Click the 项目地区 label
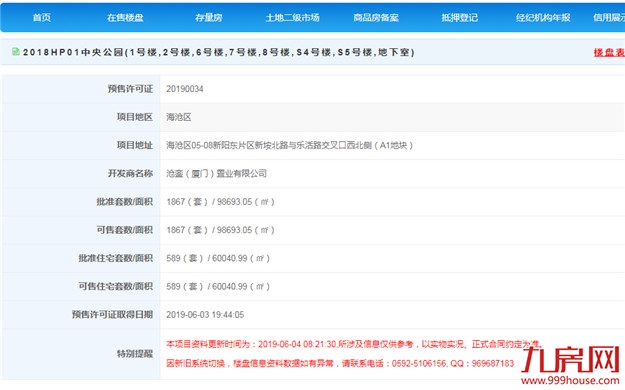This screenshot has width=625, height=390. click(134, 117)
